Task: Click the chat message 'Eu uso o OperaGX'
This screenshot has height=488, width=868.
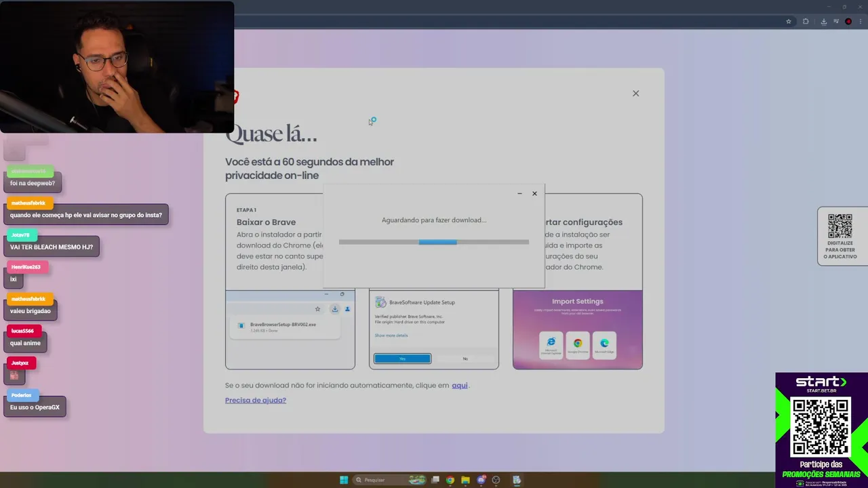Action: click(35, 407)
